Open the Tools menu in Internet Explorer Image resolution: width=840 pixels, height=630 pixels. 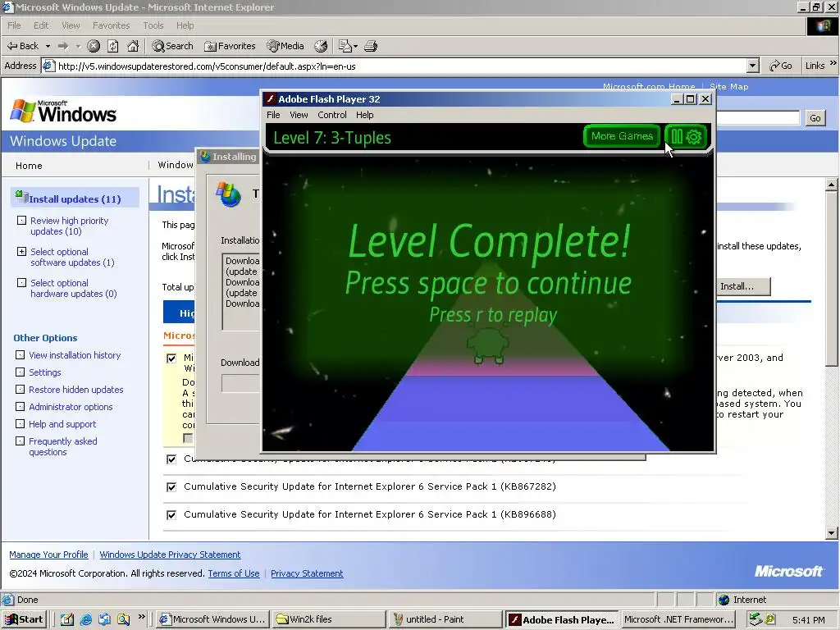[x=153, y=25]
